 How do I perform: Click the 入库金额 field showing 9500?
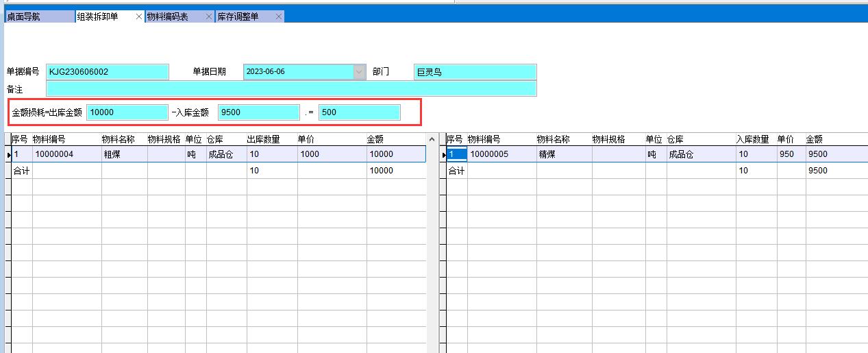click(x=258, y=112)
